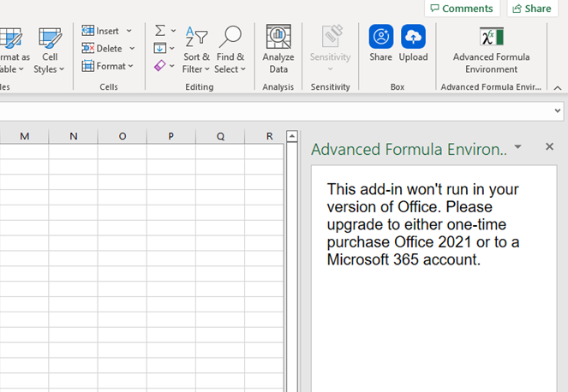Click the Format as Table icon
Screen dimensions: 568x392
coord(11,38)
